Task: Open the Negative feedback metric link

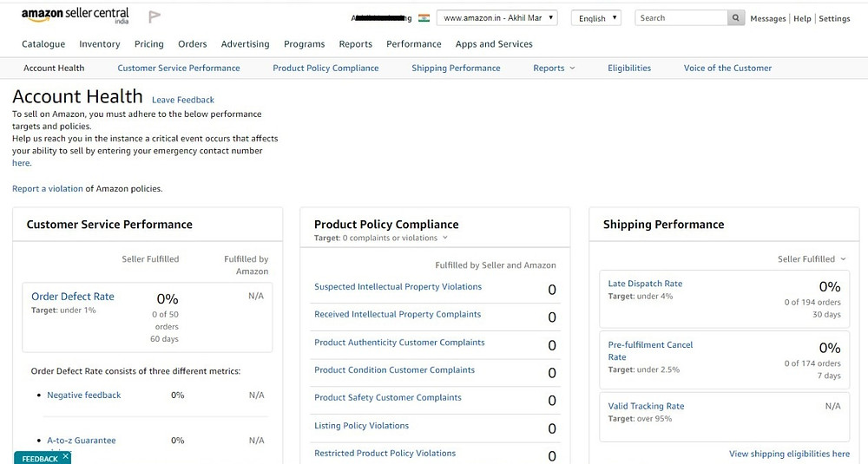Action: click(x=83, y=395)
